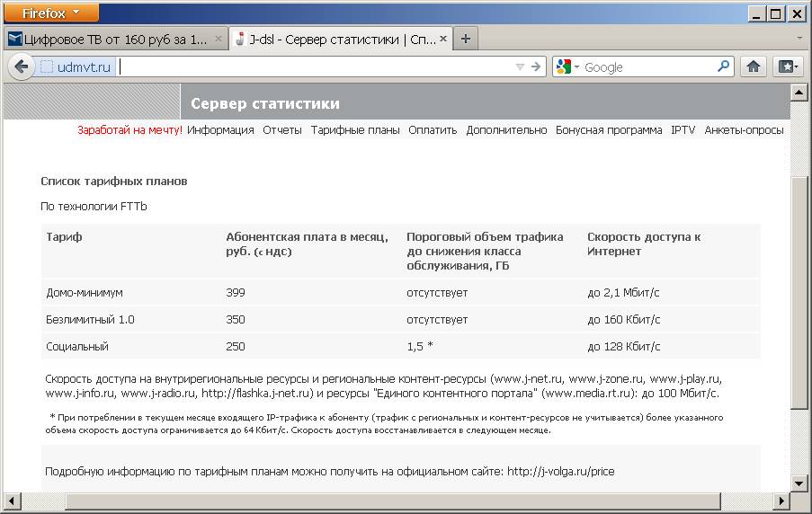Close the J-dsl Сервер статистики tab

[444, 40]
